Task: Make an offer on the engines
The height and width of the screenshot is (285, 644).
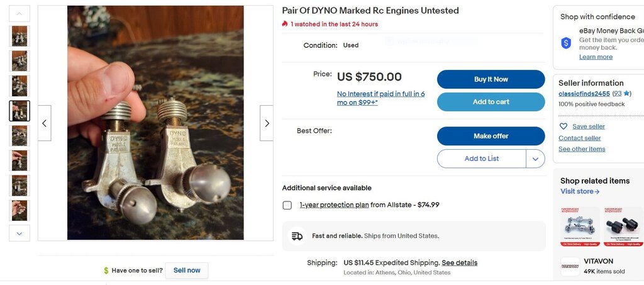Action: [491, 136]
